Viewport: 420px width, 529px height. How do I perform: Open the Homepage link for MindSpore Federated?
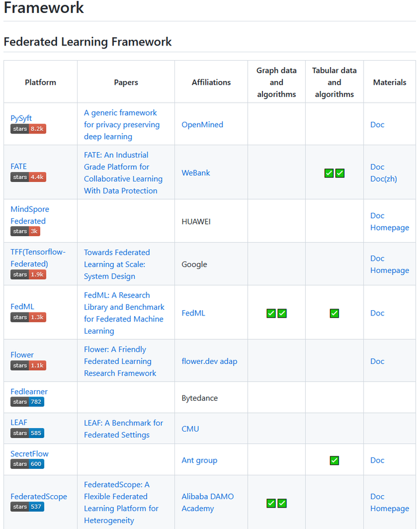390,227
